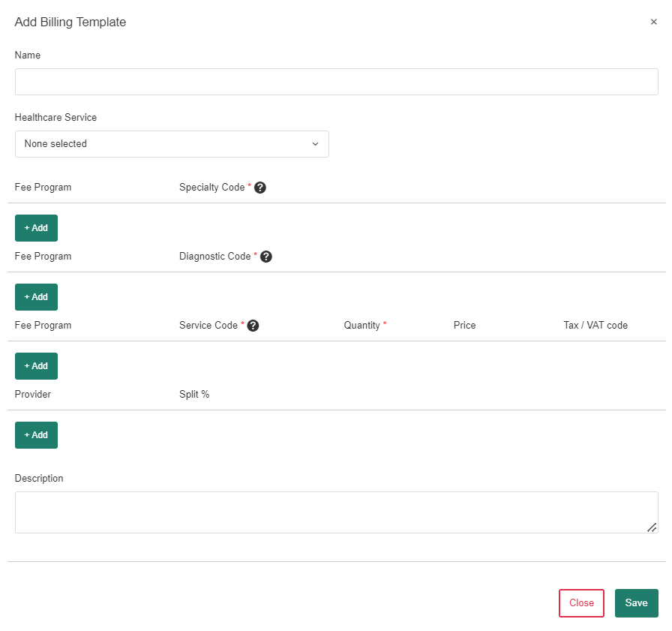The image size is (672, 631).
Task: Click the Diagnostic Code help icon
Action: tap(266, 257)
